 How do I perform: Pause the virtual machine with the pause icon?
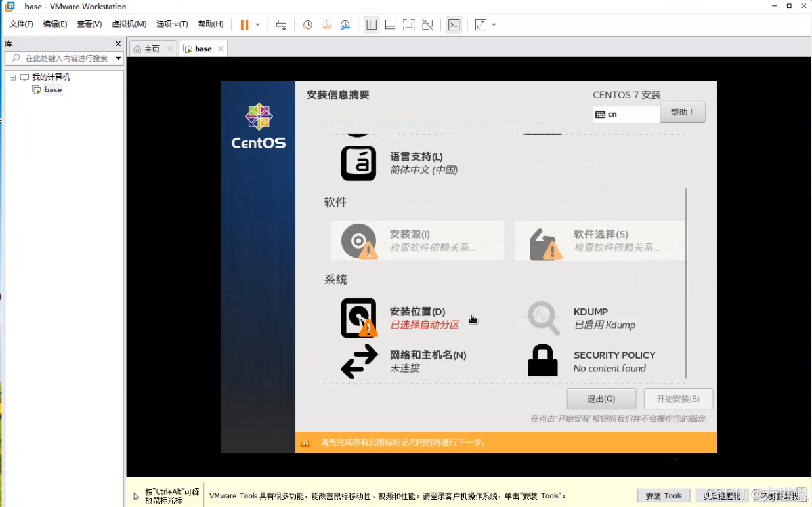coord(244,24)
